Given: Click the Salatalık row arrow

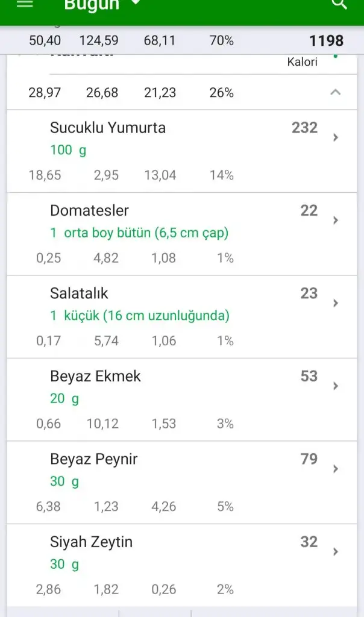Looking at the screenshot, I should 336,303.
